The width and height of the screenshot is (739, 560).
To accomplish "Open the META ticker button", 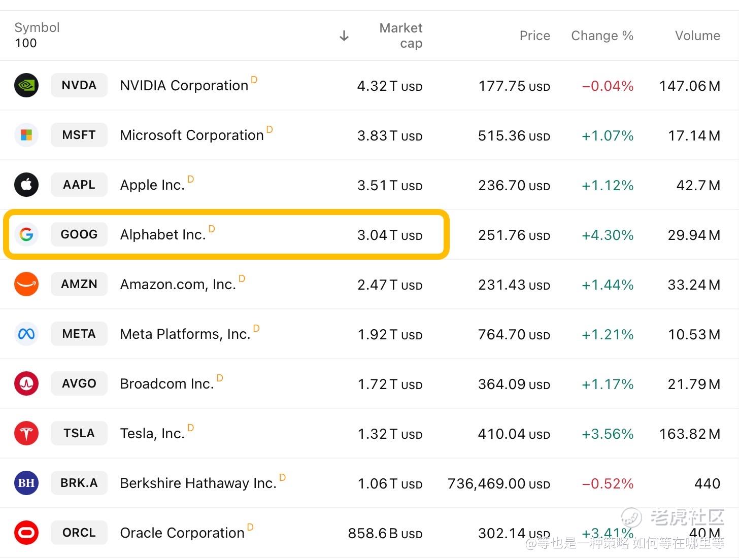I will [79, 334].
